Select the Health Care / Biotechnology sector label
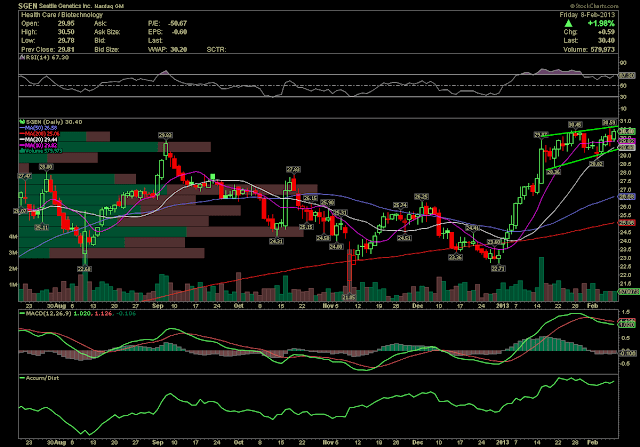Image resolution: width=640 pixels, height=447 pixels. (62, 15)
